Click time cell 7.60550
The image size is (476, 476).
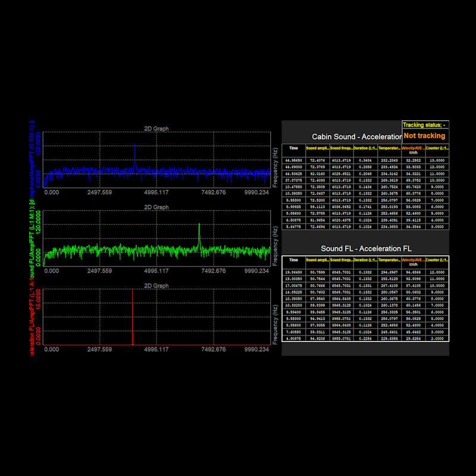click(x=293, y=332)
